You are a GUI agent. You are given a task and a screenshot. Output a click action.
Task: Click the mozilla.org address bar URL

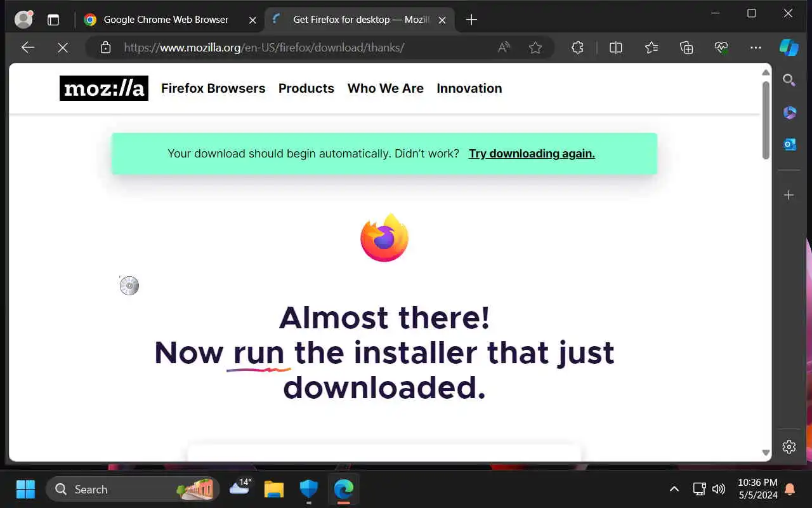coord(264,48)
